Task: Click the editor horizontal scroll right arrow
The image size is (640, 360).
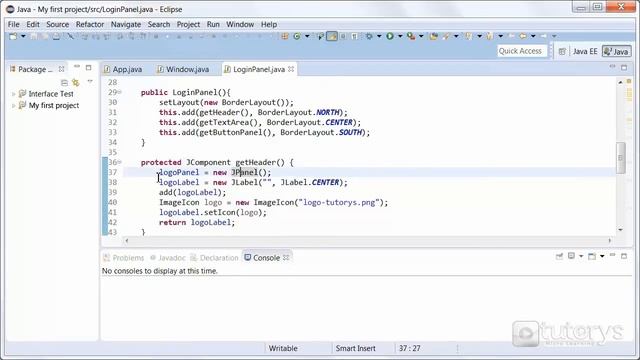Action: click(610, 240)
